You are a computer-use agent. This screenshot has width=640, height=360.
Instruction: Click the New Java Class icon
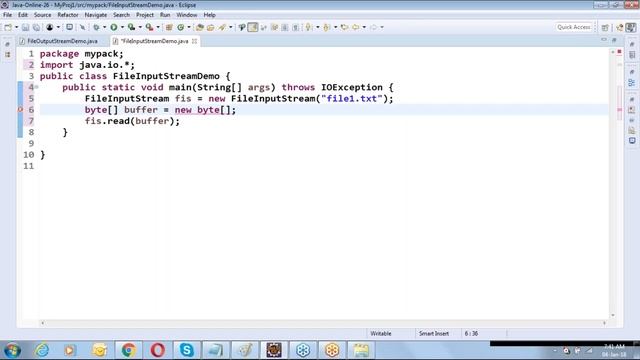pyautogui.click(x=180, y=27)
